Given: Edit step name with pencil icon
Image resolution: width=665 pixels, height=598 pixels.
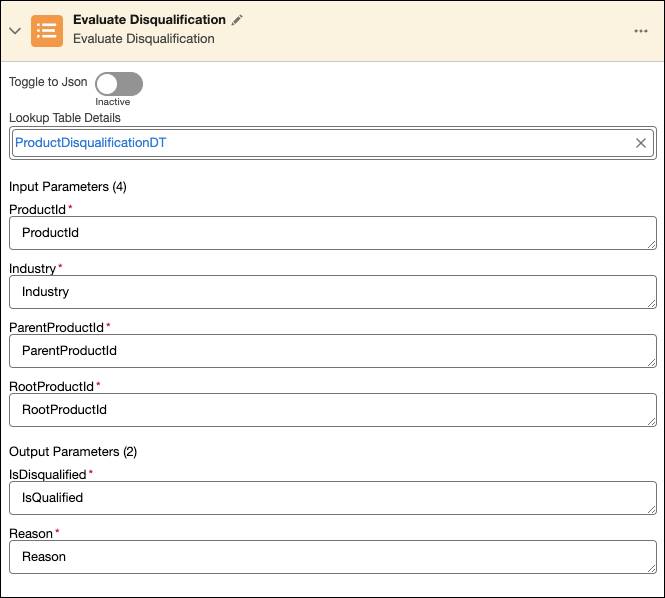Looking at the screenshot, I should (237, 20).
